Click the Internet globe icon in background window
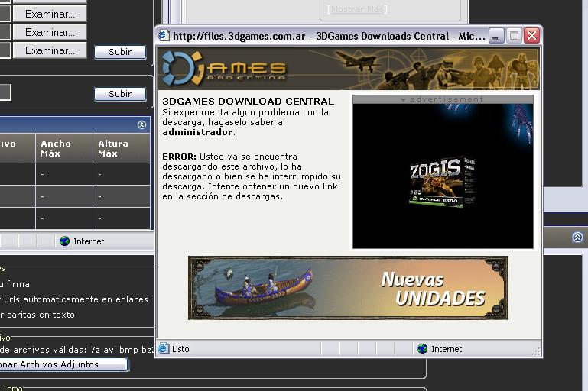Viewport: 588px width, 391px height. [64, 241]
